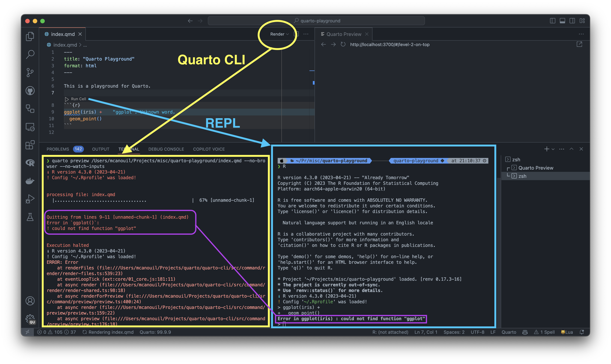Open Remote Explorer in activity bar

30,127
